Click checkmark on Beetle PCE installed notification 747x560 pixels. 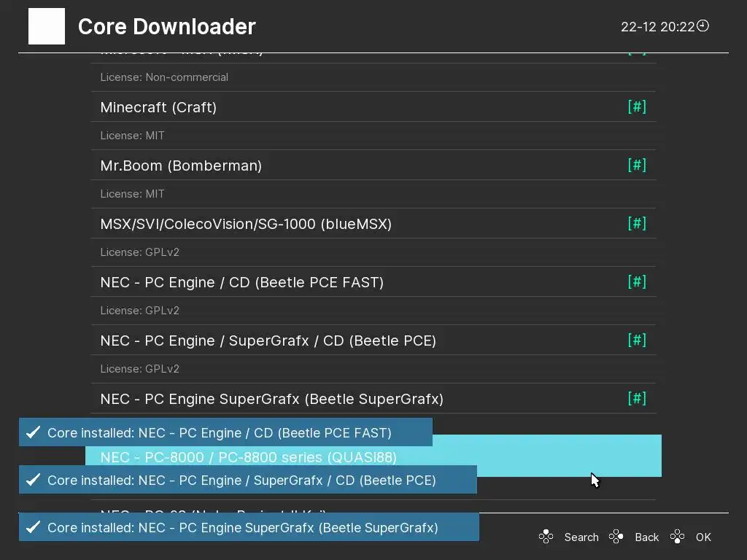(x=33, y=480)
